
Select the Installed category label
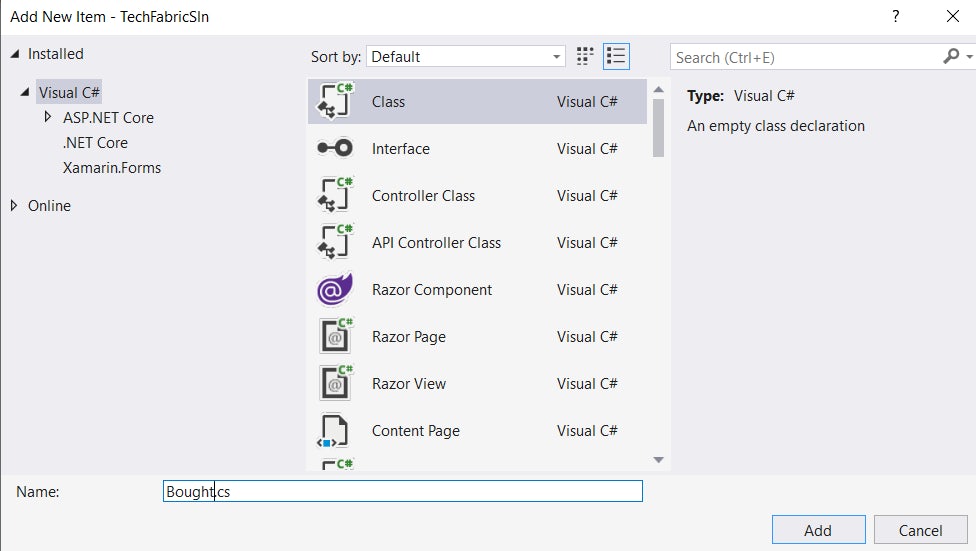tap(55, 54)
